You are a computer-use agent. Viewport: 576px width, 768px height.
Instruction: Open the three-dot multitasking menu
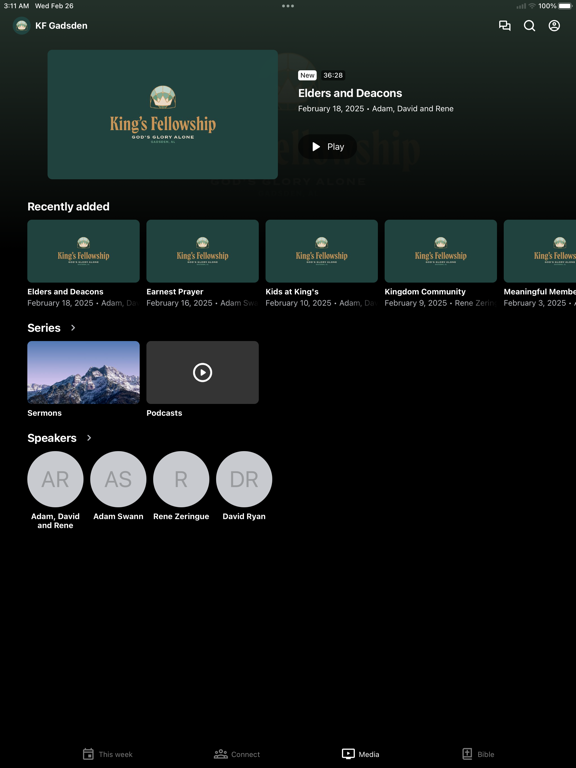click(x=288, y=6)
